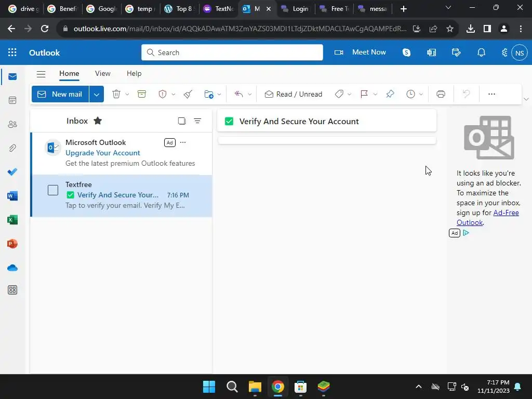Switch to the View ribbon tab
Image resolution: width=532 pixels, height=399 pixels.
tap(103, 74)
